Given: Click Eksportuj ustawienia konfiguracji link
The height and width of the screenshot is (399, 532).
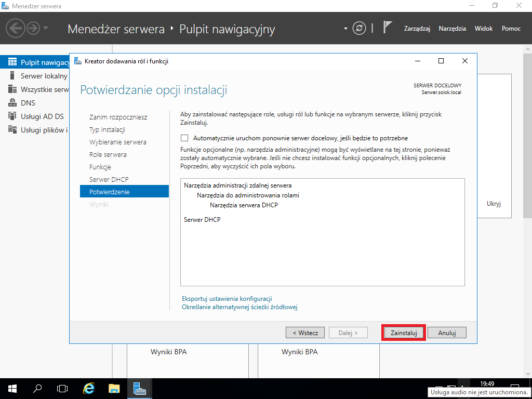Looking at the screenshot, I should tap(227, 299).
